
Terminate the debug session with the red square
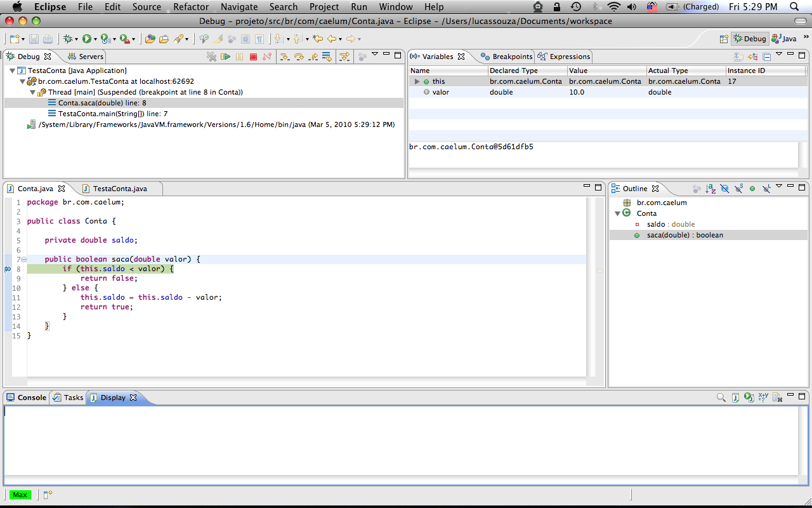[253, 57]
